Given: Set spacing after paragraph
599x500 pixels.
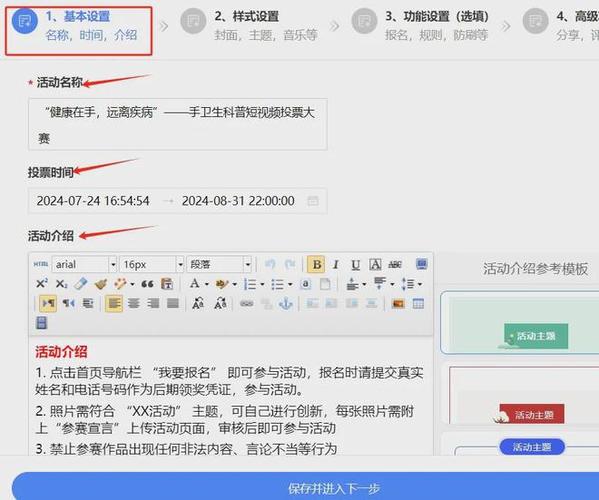Looking at the screenshot, I should tap(380, 283).
